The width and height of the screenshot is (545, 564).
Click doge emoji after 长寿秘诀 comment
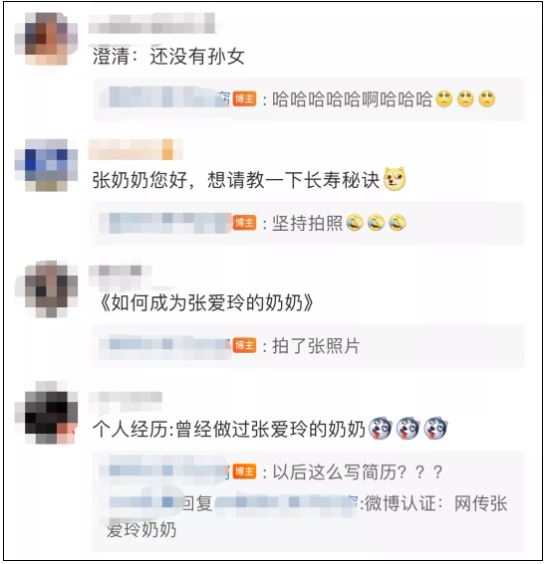(x=394, y=179)
